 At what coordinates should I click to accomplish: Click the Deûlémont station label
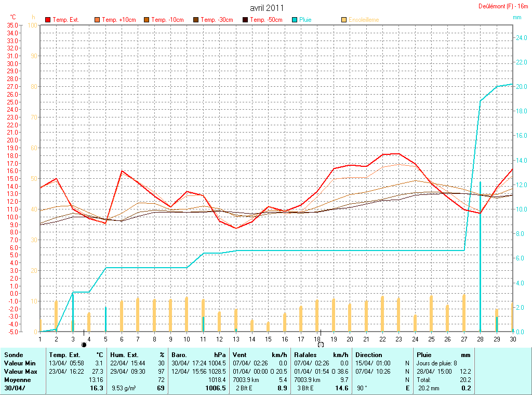click(x=503, y=6)
